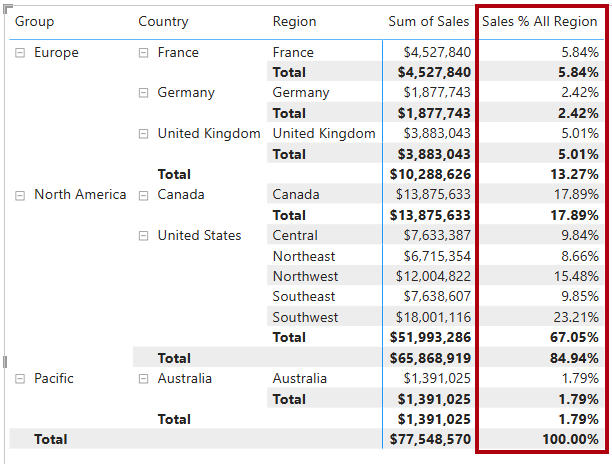Image resolution: width=612 pixels, height=464 pixels.
Task: Click the 9.84% percentage value
Action: 580,235
